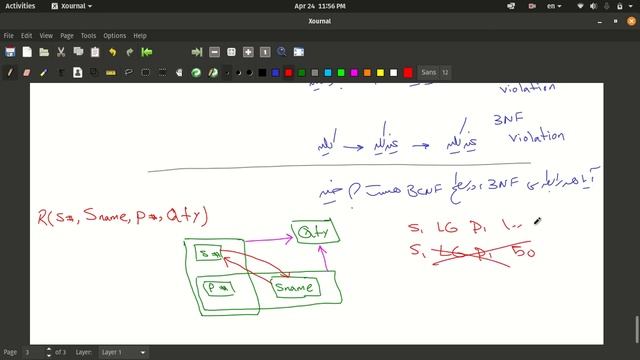Toggle fullscreen mode icon

pos(299,52)
